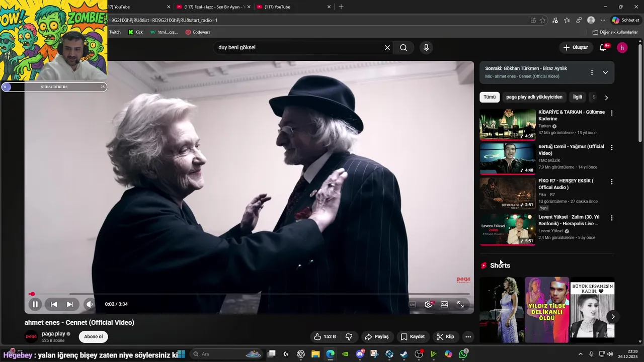This screenshot has height=362, width=644.
Task: Open the Codewars bookmark
Action: pos(198,32)
